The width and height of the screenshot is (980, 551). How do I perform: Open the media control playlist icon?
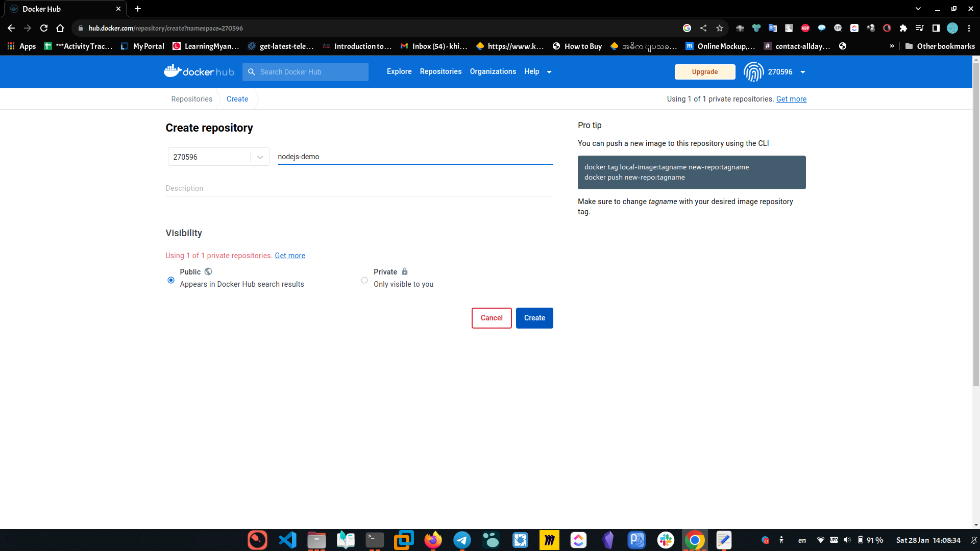coord(920,28)
